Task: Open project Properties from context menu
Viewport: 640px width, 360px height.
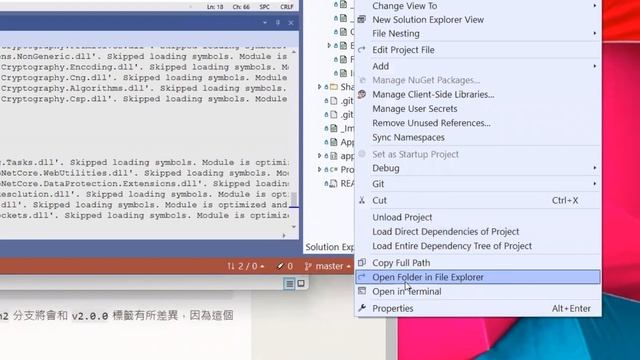Action: (x=478, y=308)
